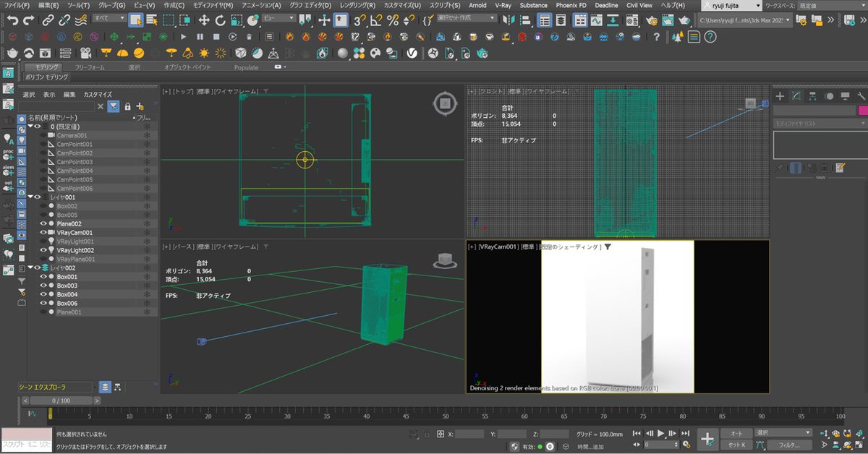Click the V-Ray sun light icon
Viewport: 868px width, 454px height.
pos(204,52)
